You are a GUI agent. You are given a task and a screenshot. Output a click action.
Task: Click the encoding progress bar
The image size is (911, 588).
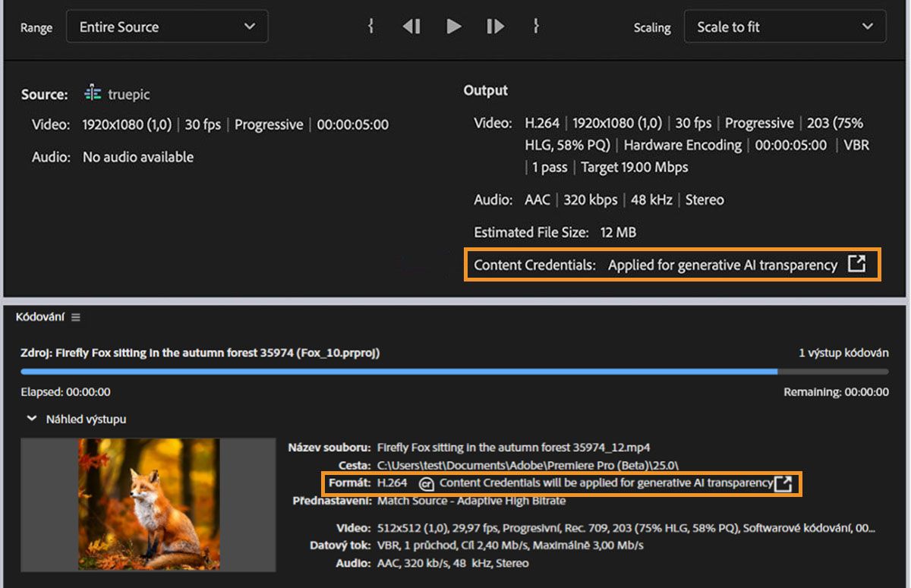pos(455,372)
